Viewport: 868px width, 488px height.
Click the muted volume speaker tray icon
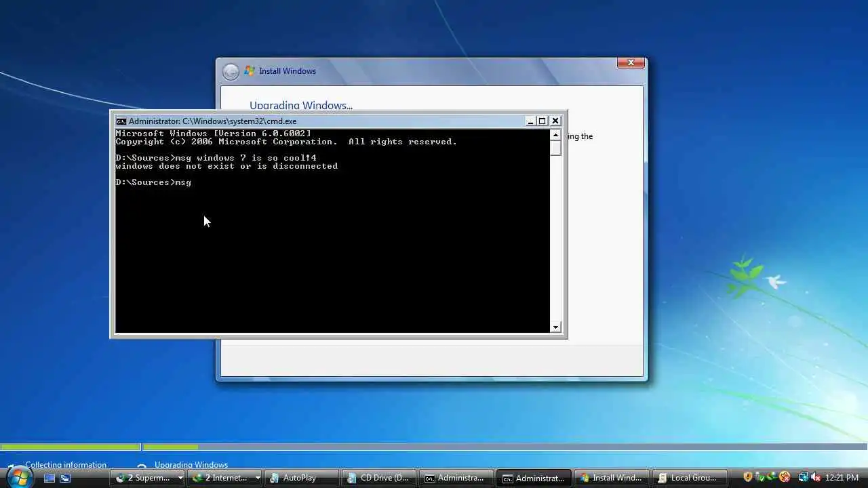click(816, 477)
